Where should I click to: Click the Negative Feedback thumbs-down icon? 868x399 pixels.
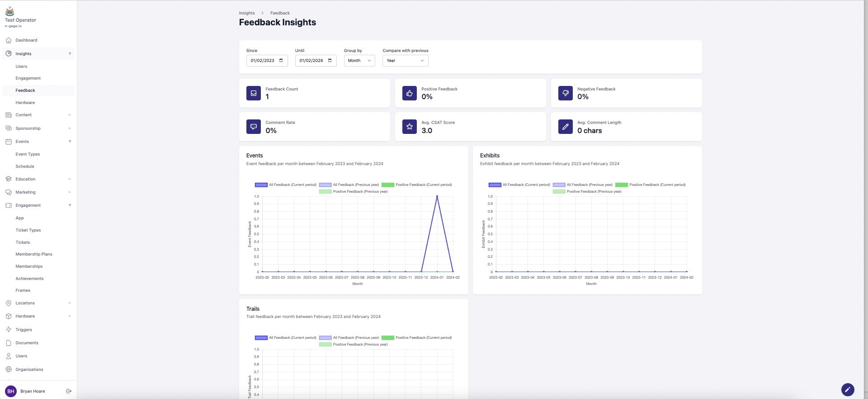pyautogui.click(x=565, y=93)
